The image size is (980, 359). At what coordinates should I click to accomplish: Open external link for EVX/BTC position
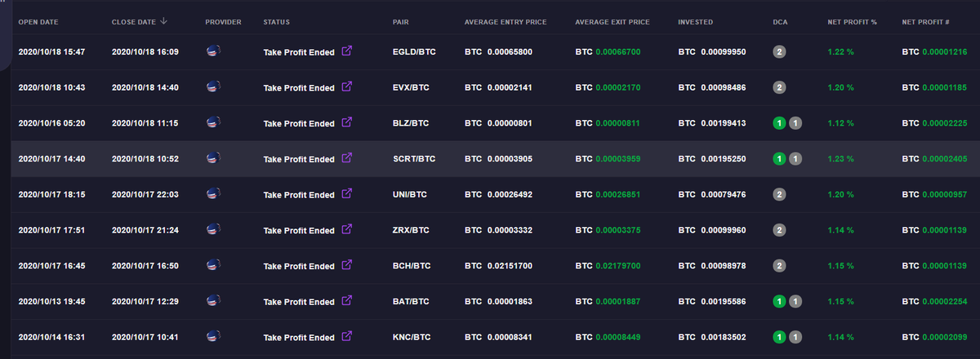click(x=346, y=86)
